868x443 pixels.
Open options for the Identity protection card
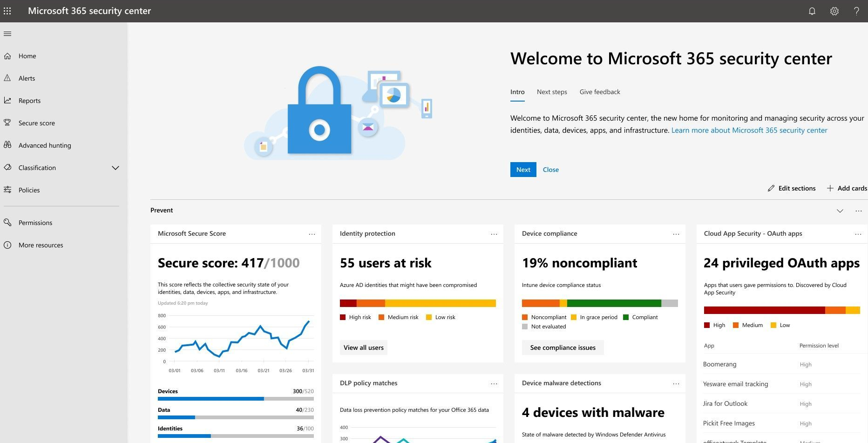tap(494, 233)
